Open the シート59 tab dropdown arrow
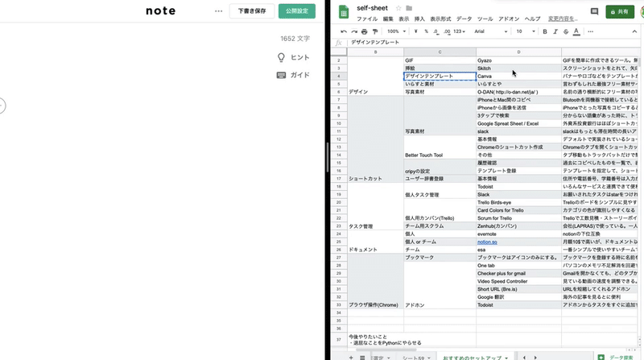This screenshot has width=644, height=360. 429,358
